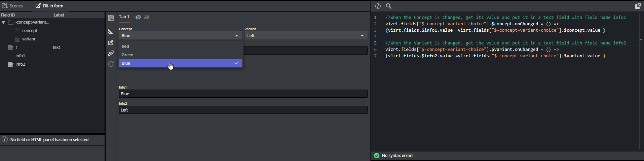Viewport: 644px width, 161px height.
Task: Click into the Info2 text field
Action: coord(243,110)
